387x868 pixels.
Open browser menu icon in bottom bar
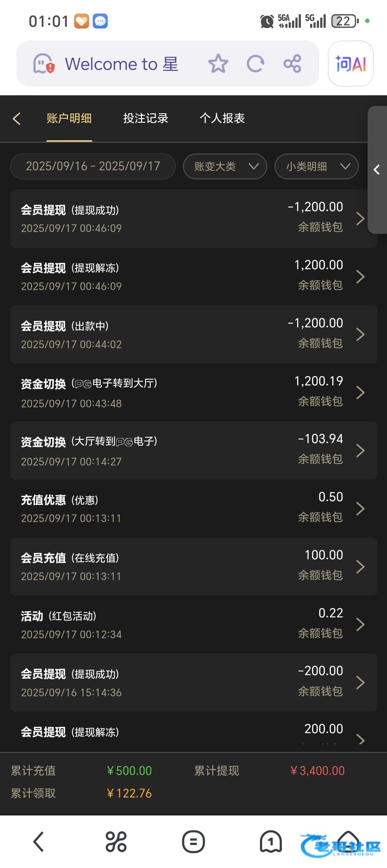pos(193,842)
